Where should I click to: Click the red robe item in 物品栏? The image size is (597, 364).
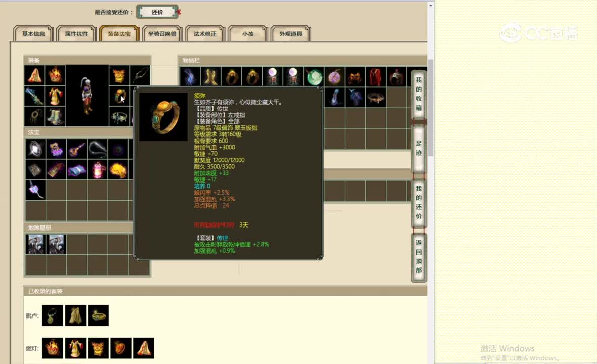(376, 77)
